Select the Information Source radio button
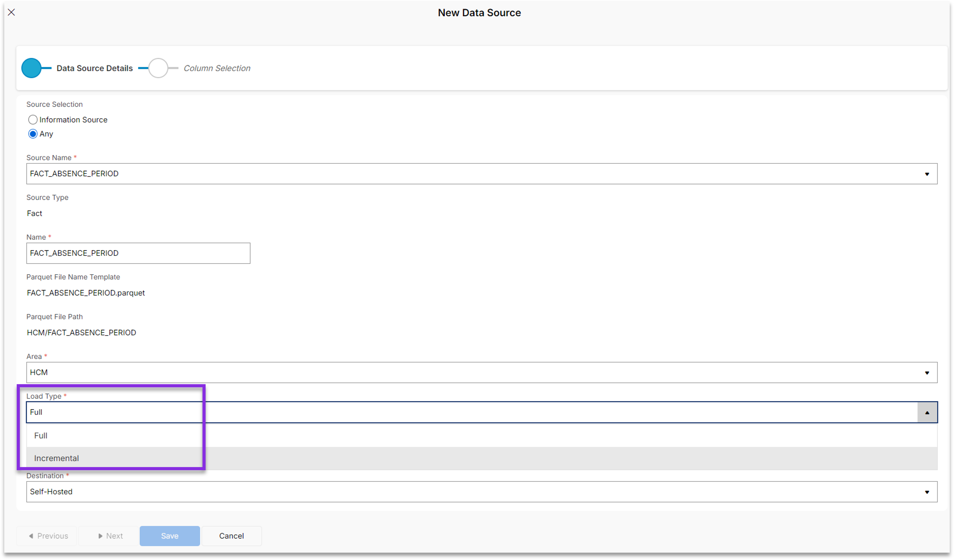The height and width of the screenshot is (560, 954). coord(33,120)
